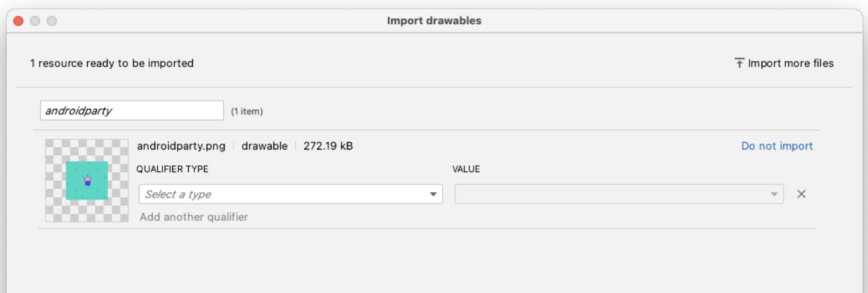Click the green zoom window button

point(51,21)
